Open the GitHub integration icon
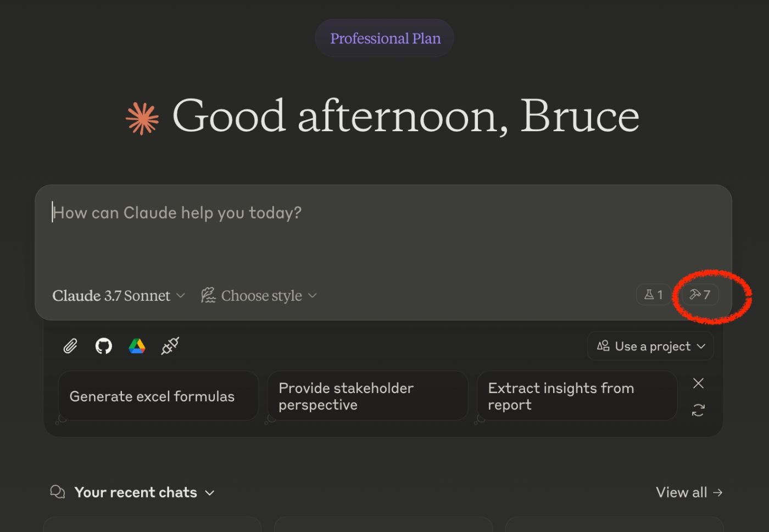The image size is (769, 532). click(x=103, y=346)
